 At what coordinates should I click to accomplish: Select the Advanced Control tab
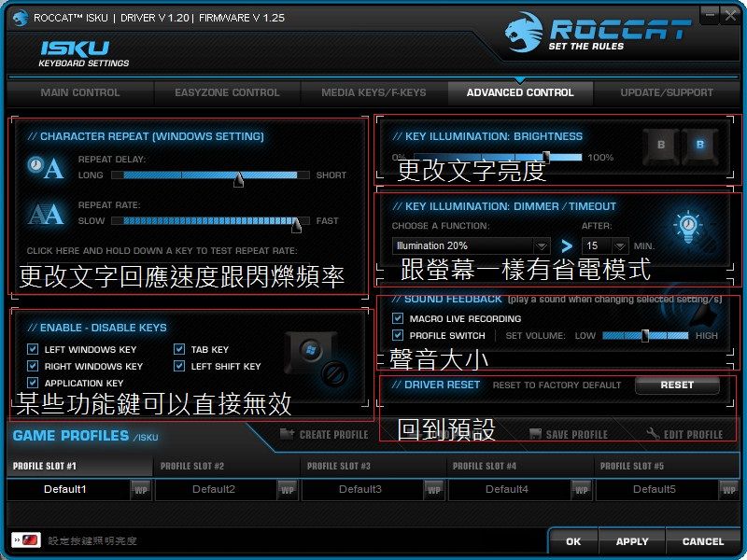click(x=520, y=92)
